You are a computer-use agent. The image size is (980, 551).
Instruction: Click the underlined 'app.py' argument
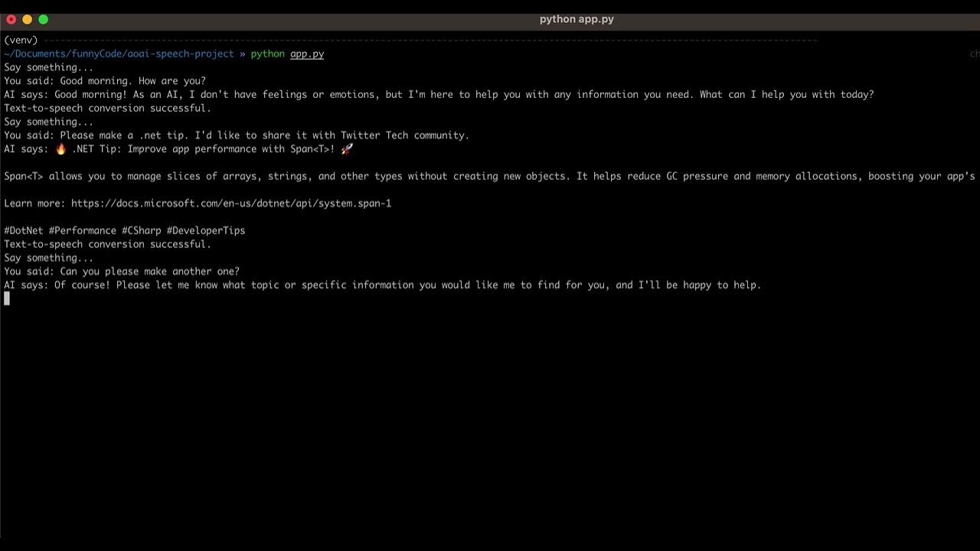(307, 54)
